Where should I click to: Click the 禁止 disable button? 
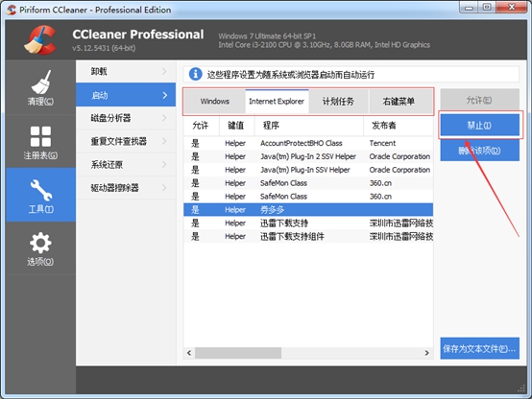click(x=480, y=125)
